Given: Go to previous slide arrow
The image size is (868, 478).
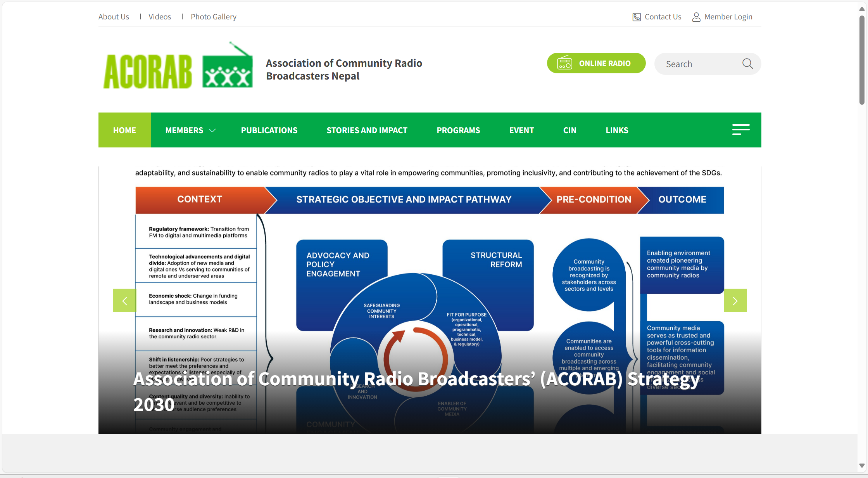Looking at the screenshot, I should coord(124,300).
